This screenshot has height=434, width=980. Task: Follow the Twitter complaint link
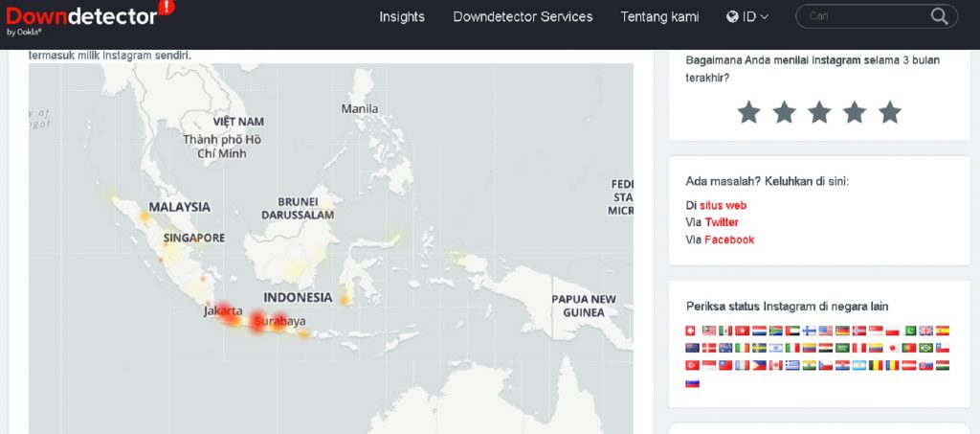click(x=722, y=222)
